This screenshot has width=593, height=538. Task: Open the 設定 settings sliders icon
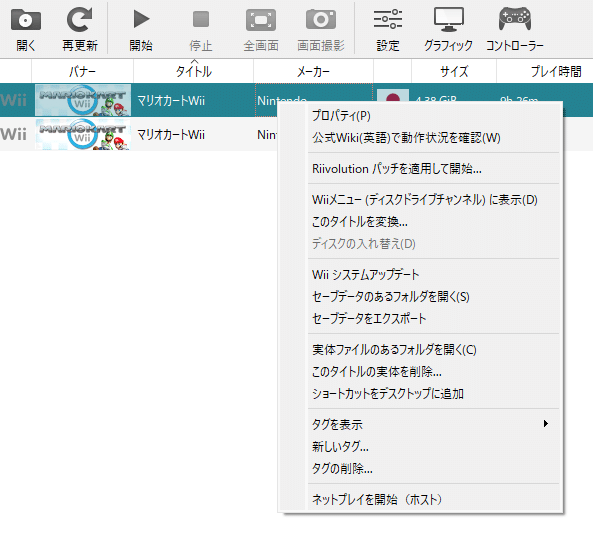(x=388, y=19)
